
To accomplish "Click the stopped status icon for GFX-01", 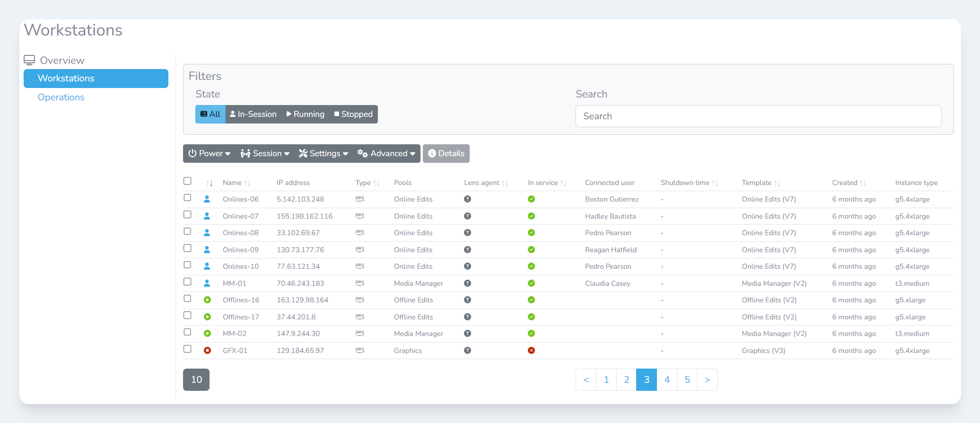I will 207,351.
